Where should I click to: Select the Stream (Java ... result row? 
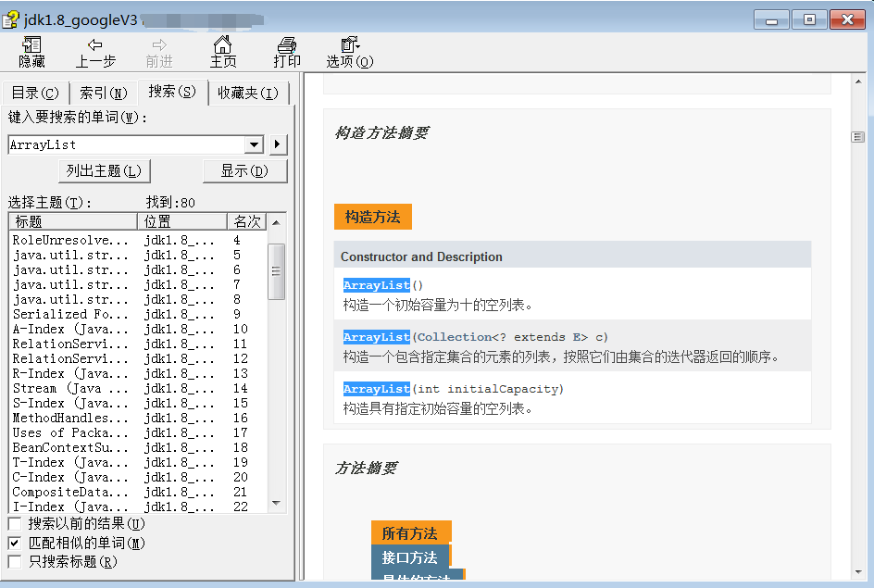(138, 389)
